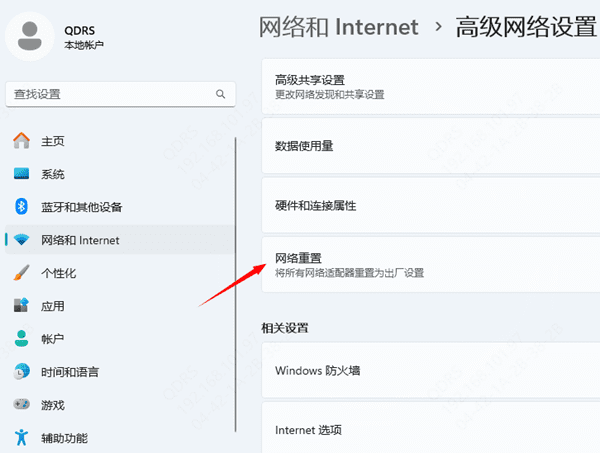This screenshot has width=600, height=453.
Task: Open the 网络重置 option
Action: [x=431, y=265]
